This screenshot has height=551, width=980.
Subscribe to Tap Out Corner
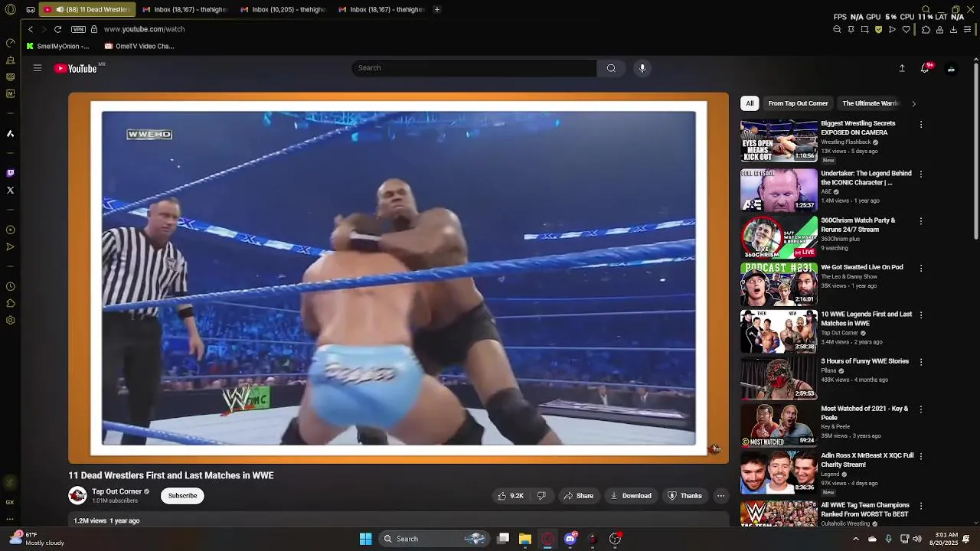click(x=182, y=496)
